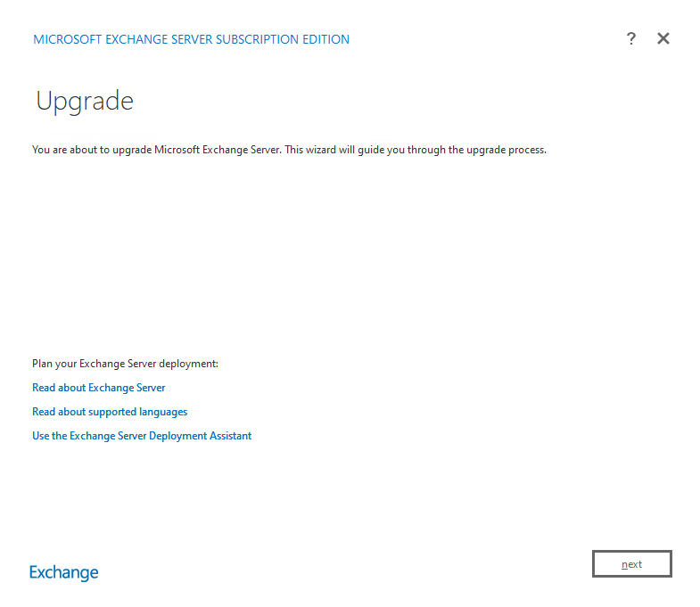
Task: Click the Upgrade heading text
Action: [x=85, y=102]
